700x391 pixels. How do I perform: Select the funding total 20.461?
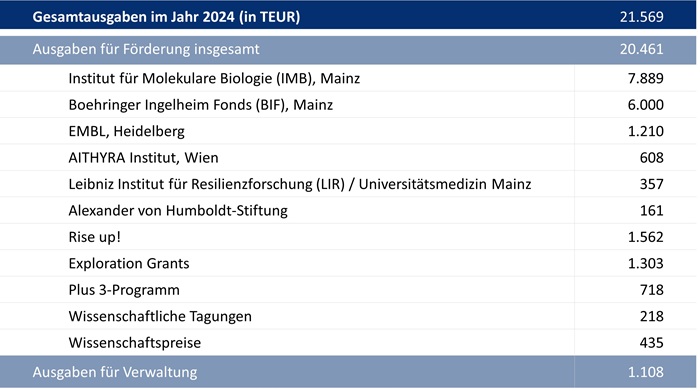[641, 49]
